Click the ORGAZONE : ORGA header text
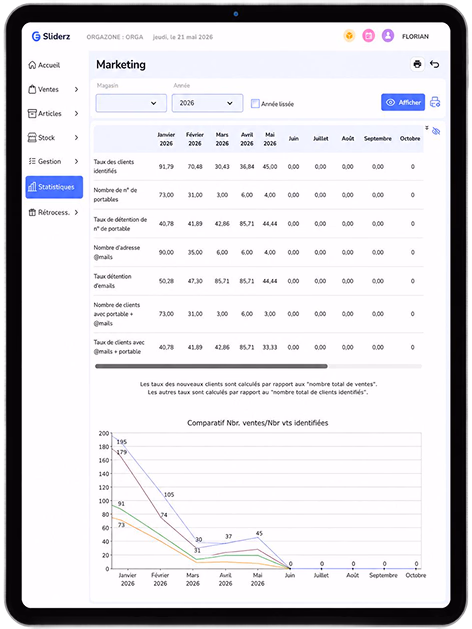Image resolution: width=472 pixels, height=629 pixels. click(115, 37)
